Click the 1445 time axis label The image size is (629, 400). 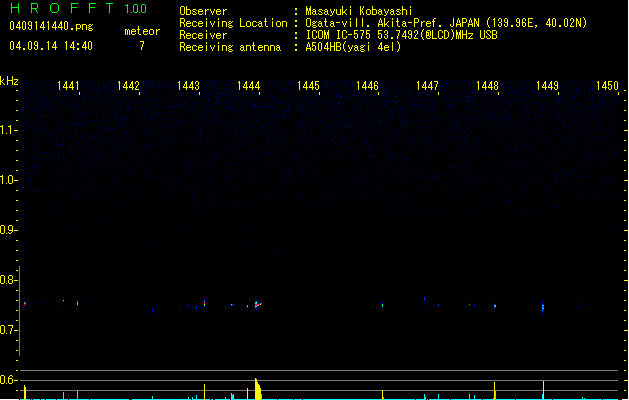[308, 86]
